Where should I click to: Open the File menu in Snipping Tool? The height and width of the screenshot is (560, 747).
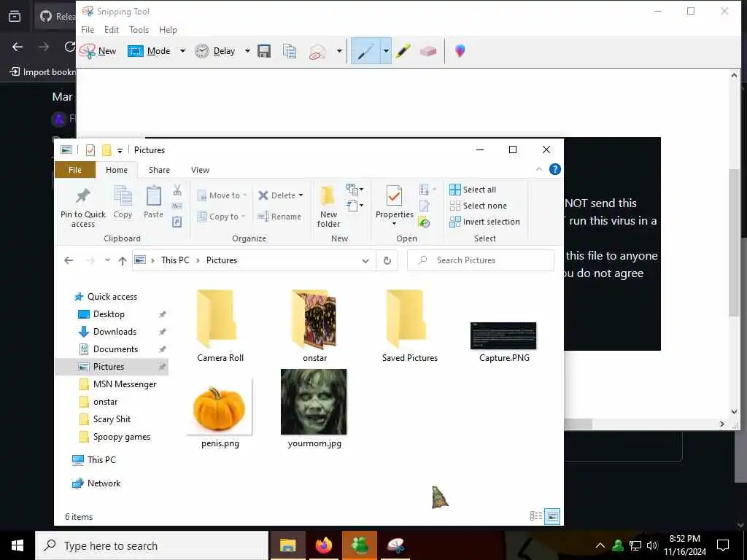pos(88,29)
